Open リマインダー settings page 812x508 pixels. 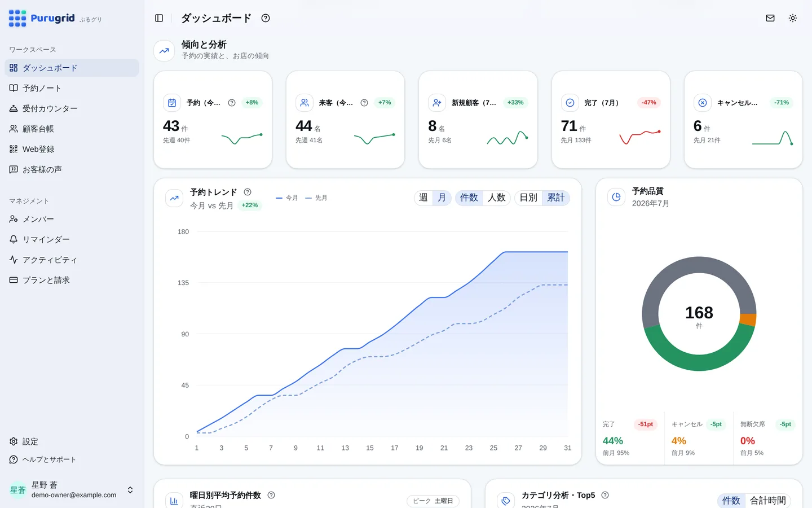coord(72,239)
